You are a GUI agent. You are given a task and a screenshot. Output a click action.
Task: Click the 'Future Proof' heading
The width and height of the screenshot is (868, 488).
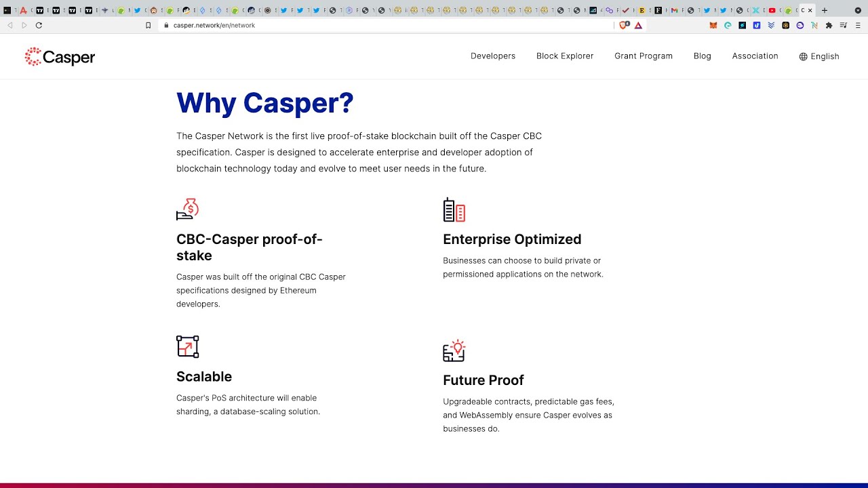coord(484,380)
